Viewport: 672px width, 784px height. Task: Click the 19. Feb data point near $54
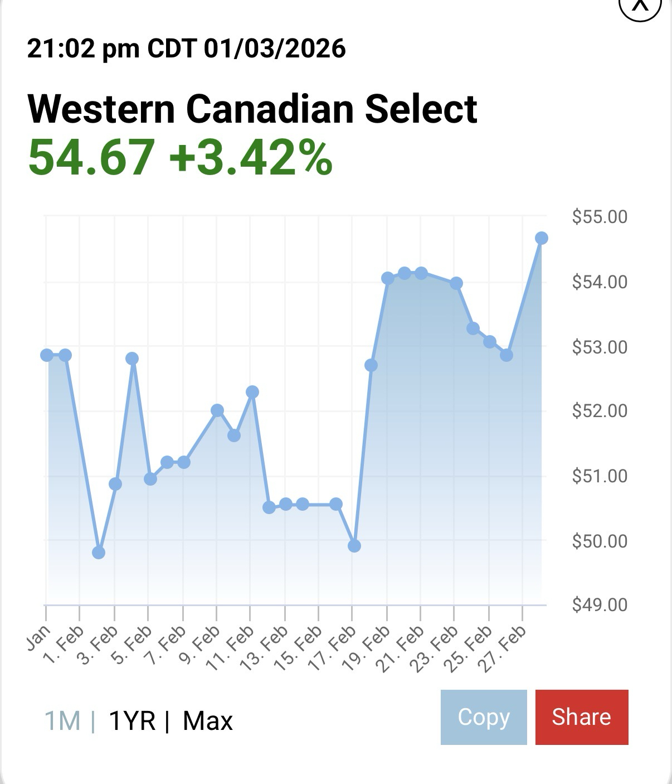[388, 278]
